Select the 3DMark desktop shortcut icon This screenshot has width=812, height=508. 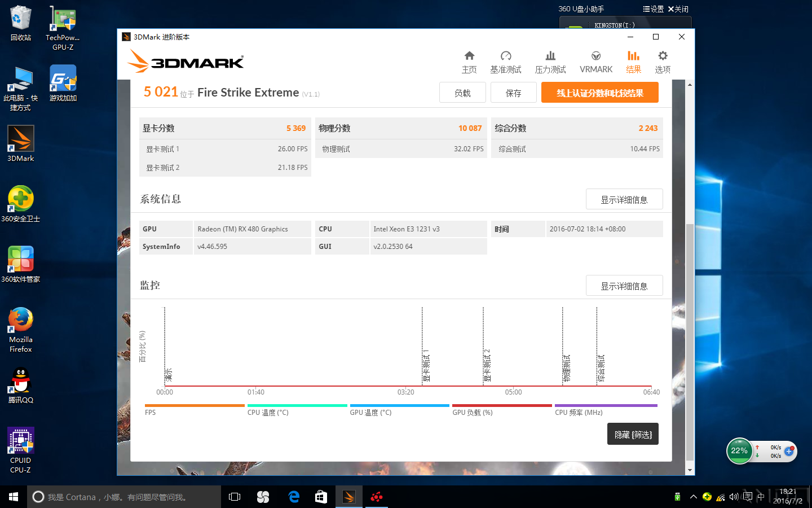point(21,144)
